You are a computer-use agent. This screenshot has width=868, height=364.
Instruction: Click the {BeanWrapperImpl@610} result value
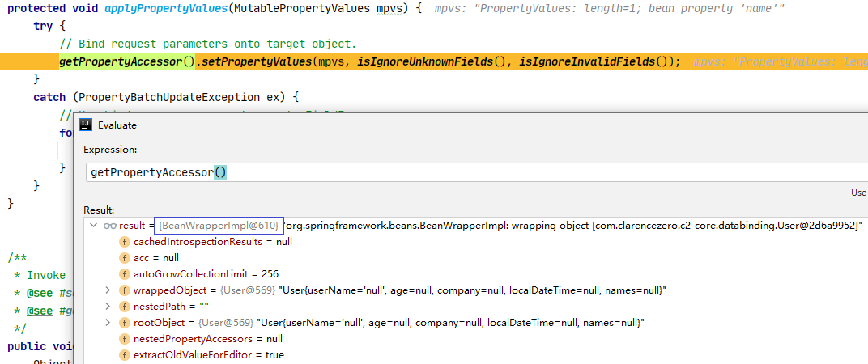click(219, 226)
